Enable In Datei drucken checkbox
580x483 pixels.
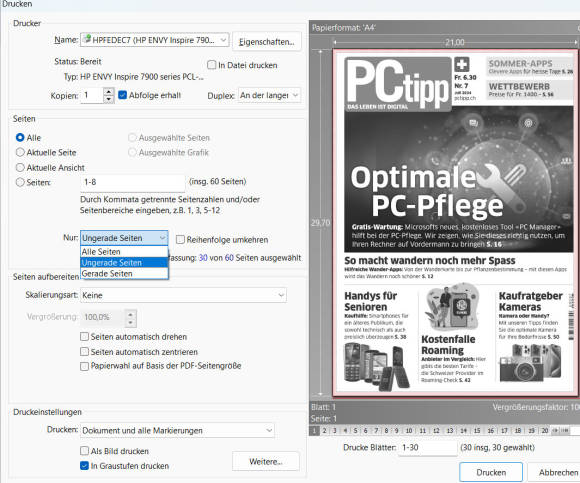(x=212, y=65)
